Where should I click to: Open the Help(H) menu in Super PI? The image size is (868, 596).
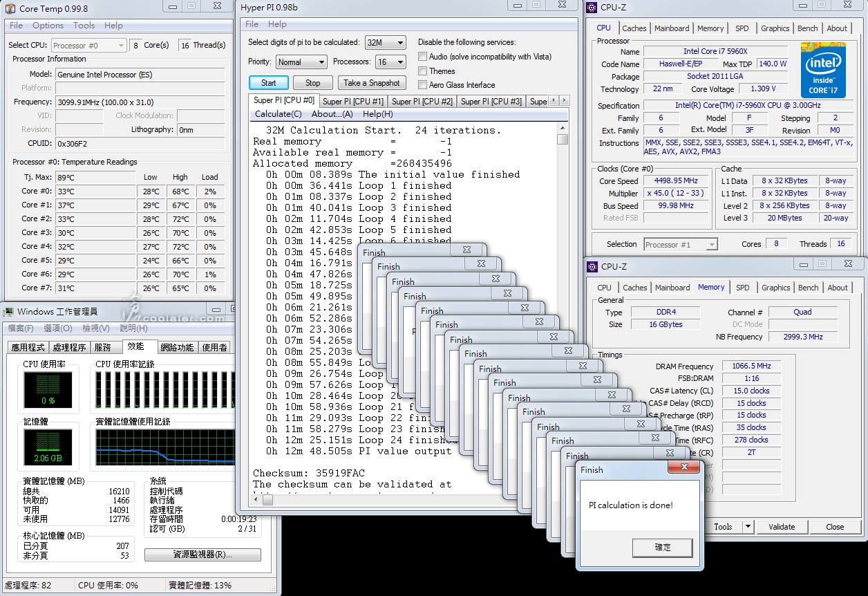coord(377,114)
